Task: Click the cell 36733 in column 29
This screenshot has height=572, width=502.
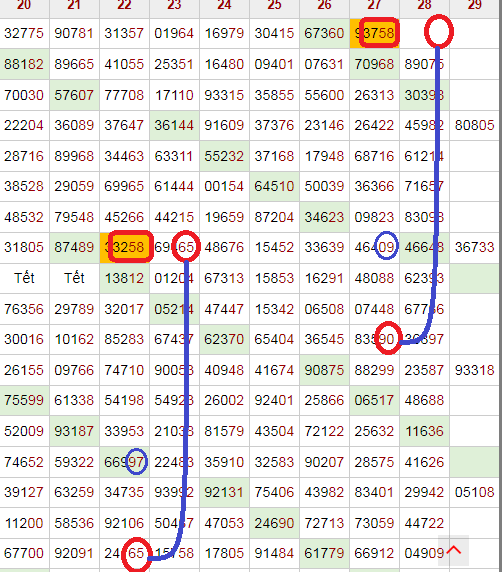Action: click(x=474, y=247)
